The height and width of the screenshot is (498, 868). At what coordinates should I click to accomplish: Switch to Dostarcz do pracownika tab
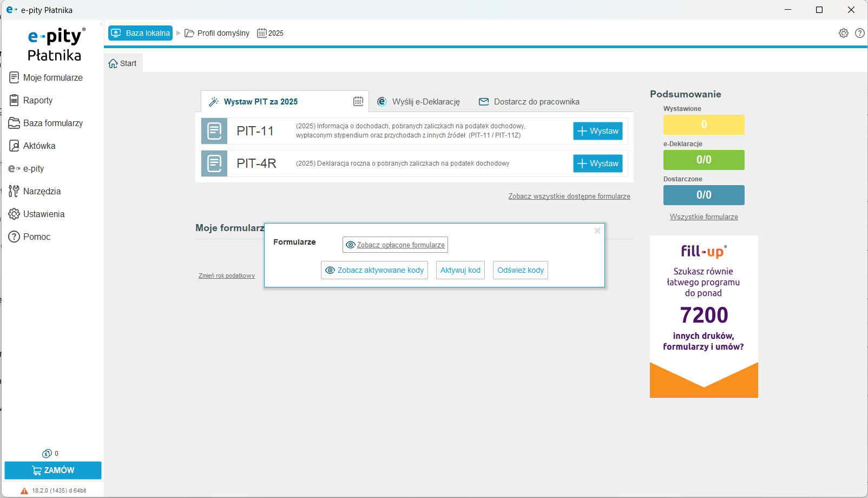(529, 102)
